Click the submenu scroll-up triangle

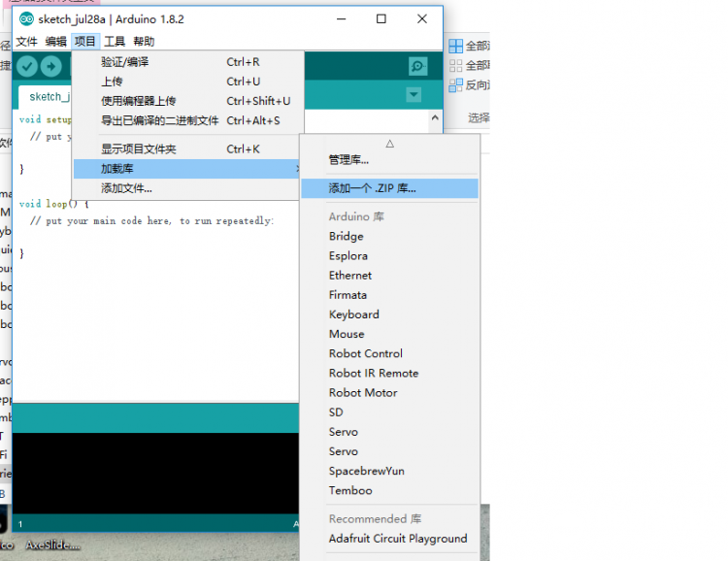click(x=389, y=144)
